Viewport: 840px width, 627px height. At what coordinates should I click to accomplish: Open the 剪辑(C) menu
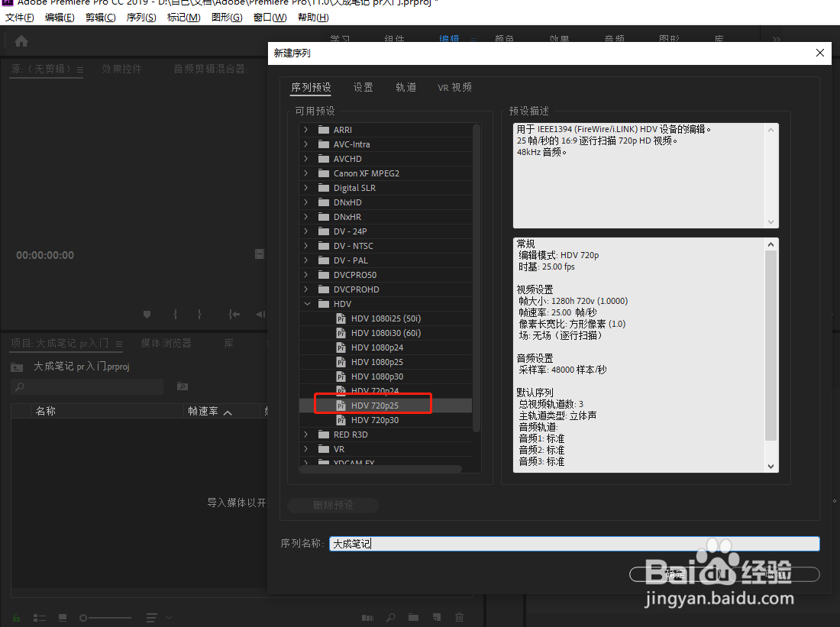coord(101,17)
